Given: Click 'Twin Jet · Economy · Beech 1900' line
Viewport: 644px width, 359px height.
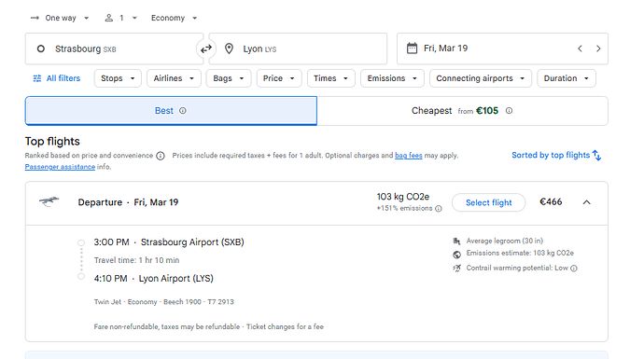Looking at the screenshot, I should (164, 302).
